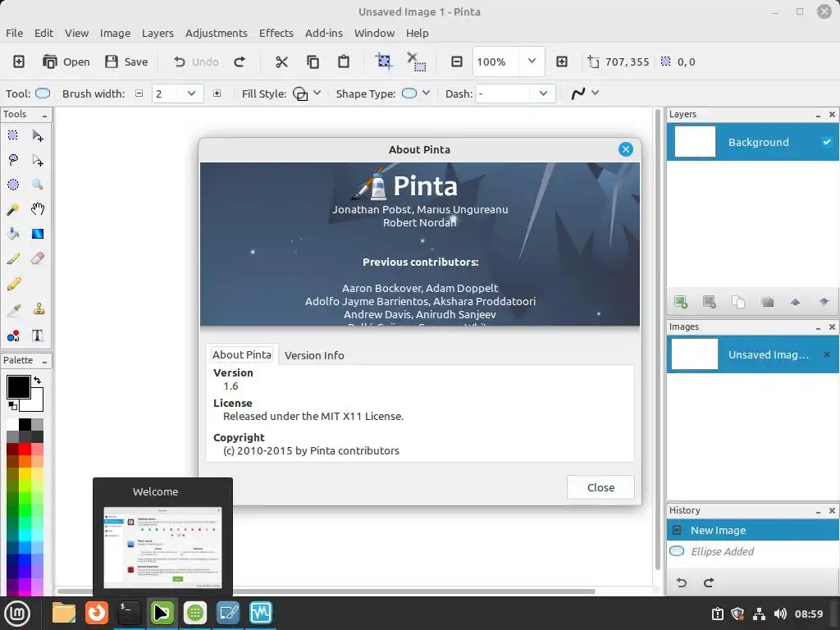Select the Move Selection tool

[x=38, y=160]
